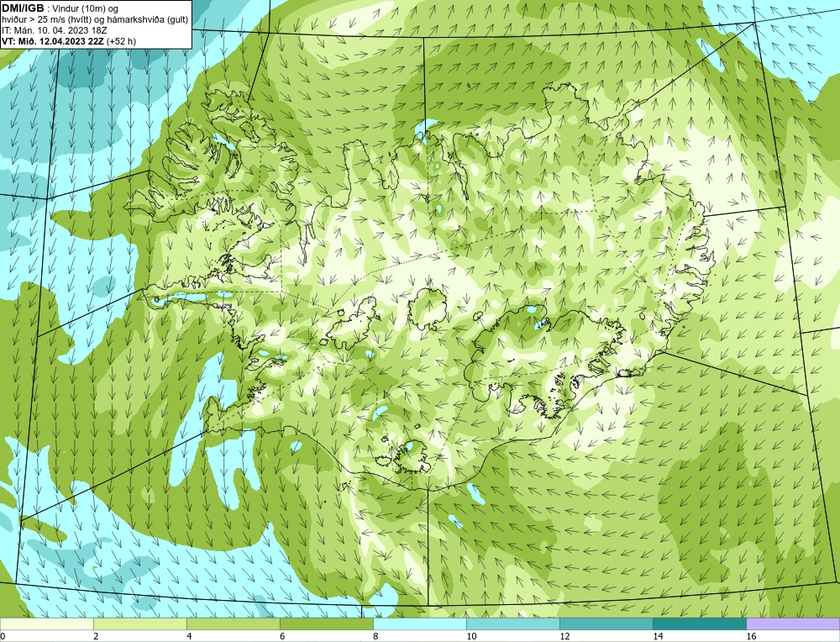
Task: Click the legend label '8'
Action: coord(375,636)
